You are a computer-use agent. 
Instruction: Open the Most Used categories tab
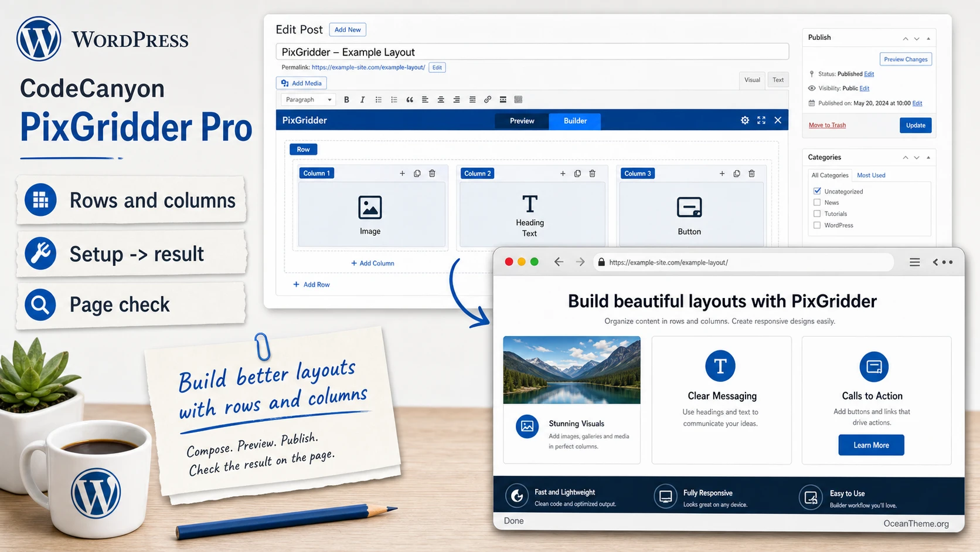871,175
